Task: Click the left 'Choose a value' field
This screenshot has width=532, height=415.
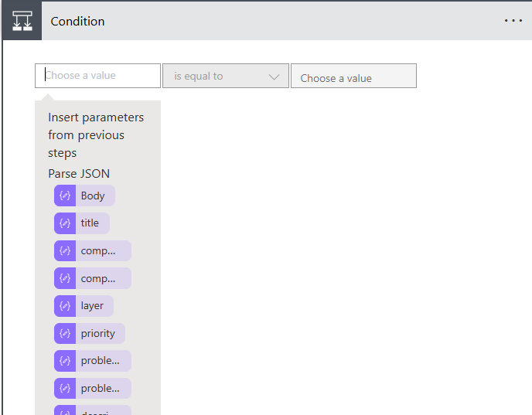Action: [x=97, y=76]
